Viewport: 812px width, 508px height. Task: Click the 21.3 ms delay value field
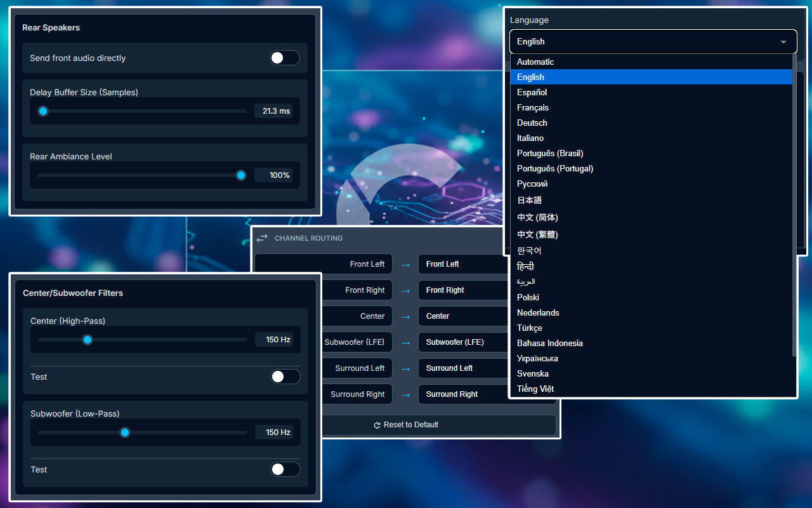tap(273, 111)
